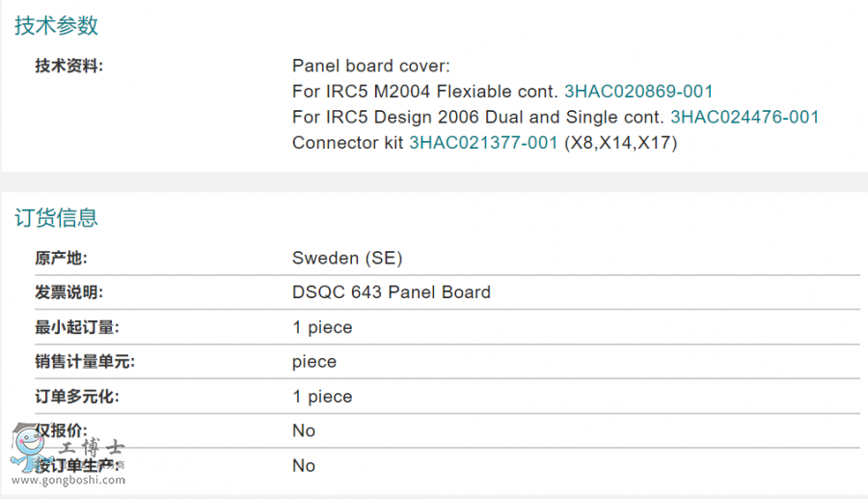Viewport: 868px width, 499px height.
Task: Click the 仅报价 No value
Action: click(304, 430)
